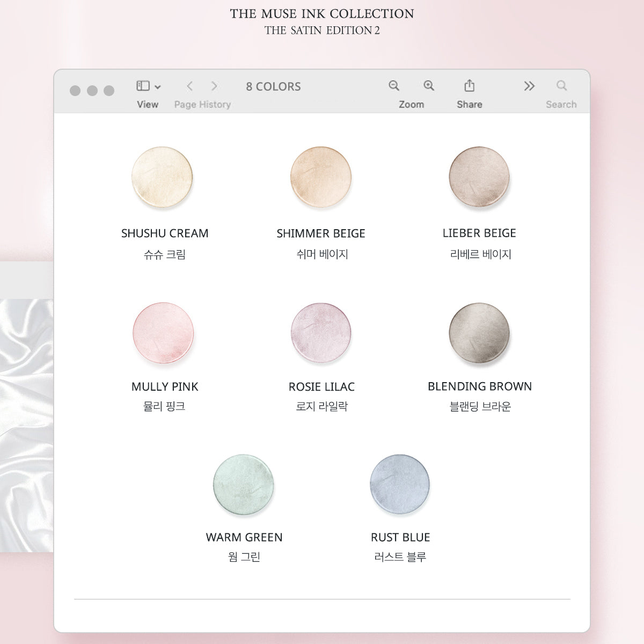Viewport: 644px width, 644px height.
Task: Choose the Lieber Beige swatch
Action: click(479, 177)
